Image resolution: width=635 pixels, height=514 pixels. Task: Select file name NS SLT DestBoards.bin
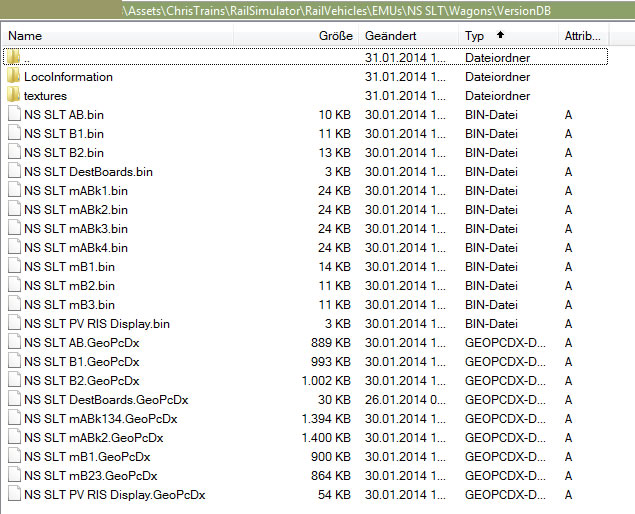88,172
